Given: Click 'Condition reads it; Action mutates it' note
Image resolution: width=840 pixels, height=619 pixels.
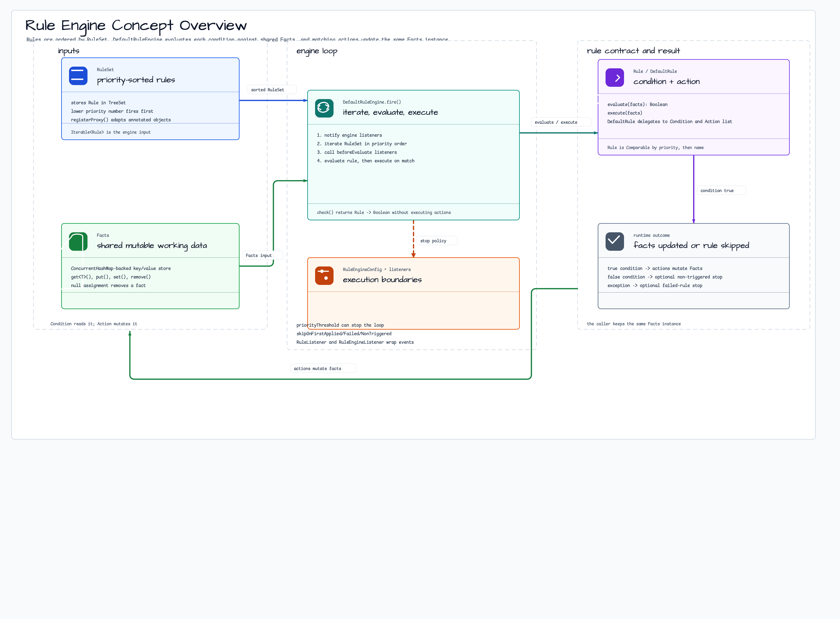Looking at the screenshot, I should point(94,324).
